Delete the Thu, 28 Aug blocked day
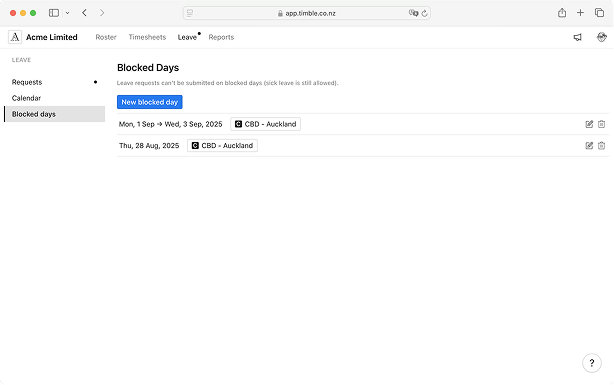 601,146
